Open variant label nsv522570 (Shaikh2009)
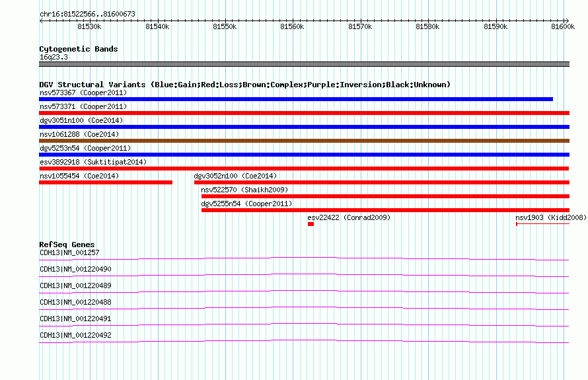The height and width of the screenshot is (380, 588). (x=244, y=190)
